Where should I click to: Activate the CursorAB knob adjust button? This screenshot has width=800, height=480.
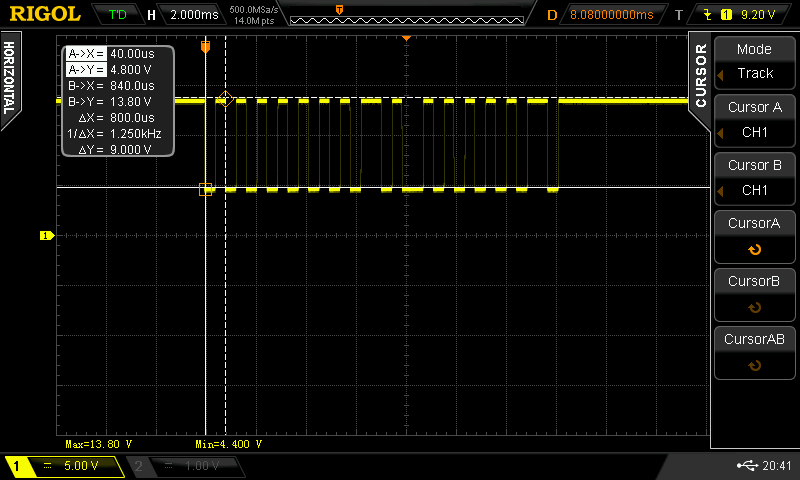point(755,353)
